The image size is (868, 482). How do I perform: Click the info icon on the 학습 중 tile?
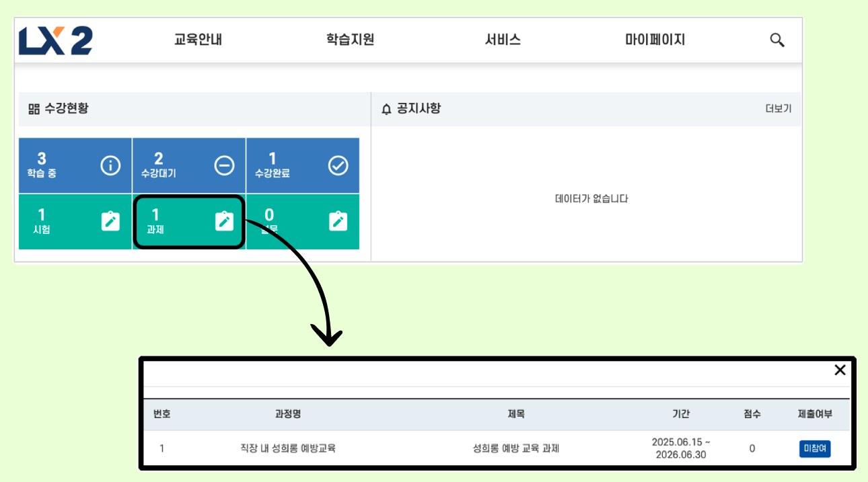pos(110,165)
